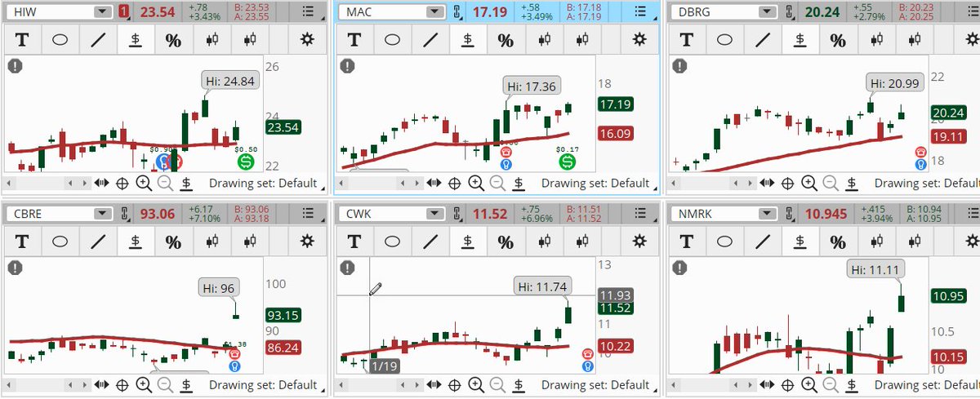Select the text tool in MAC chart
Image resolution: width=980 pixels, height=399 pixels.
click(x=354, y=40)
